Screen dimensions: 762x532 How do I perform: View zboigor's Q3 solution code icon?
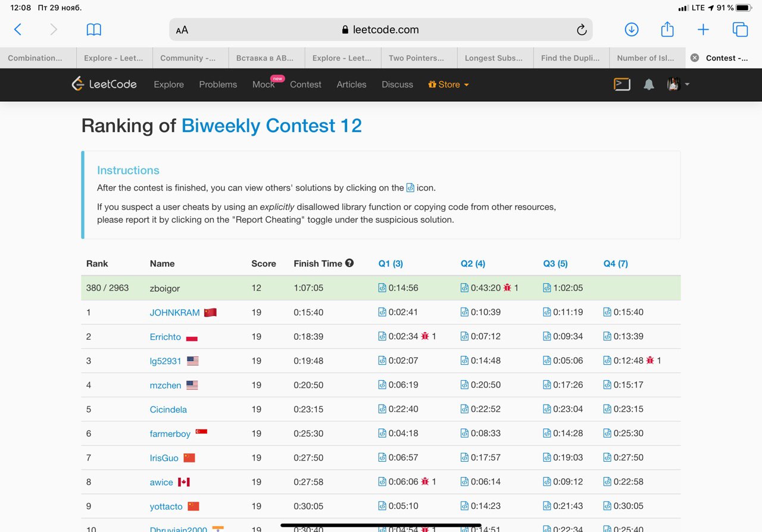(547, 288)
